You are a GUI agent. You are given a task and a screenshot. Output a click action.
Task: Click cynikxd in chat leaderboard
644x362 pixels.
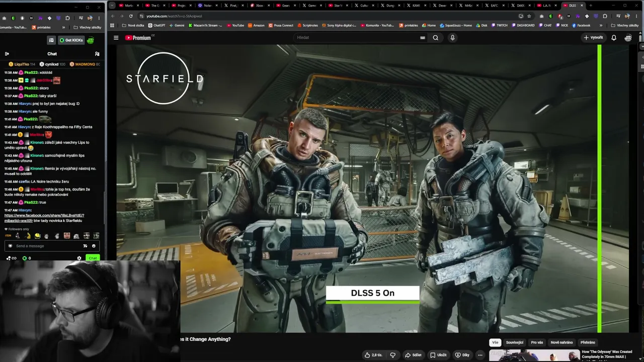(52, 64)
